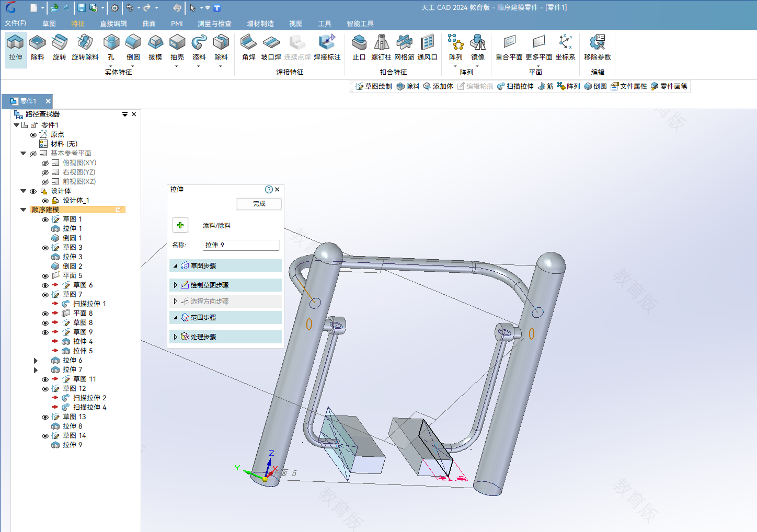
Task: Close the 路径查找器 panel
Action: [134, 114]
